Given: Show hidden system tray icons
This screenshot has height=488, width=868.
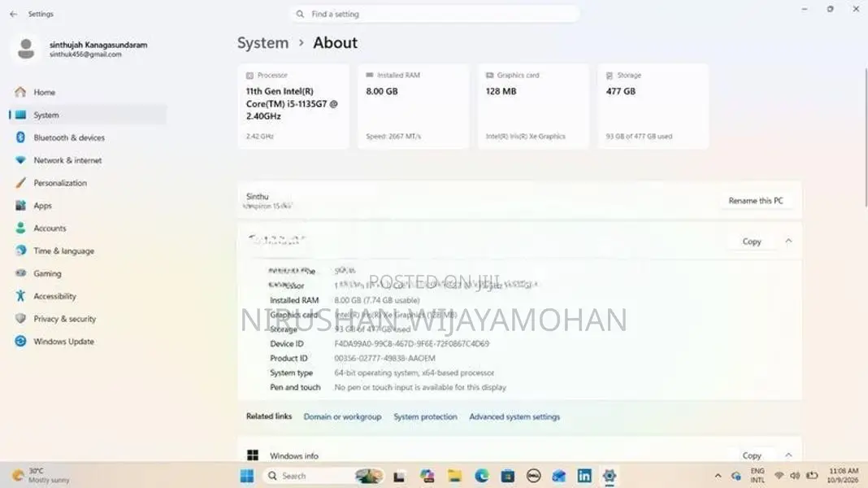Looking at the screenshot, I should [x=718, y=476].
